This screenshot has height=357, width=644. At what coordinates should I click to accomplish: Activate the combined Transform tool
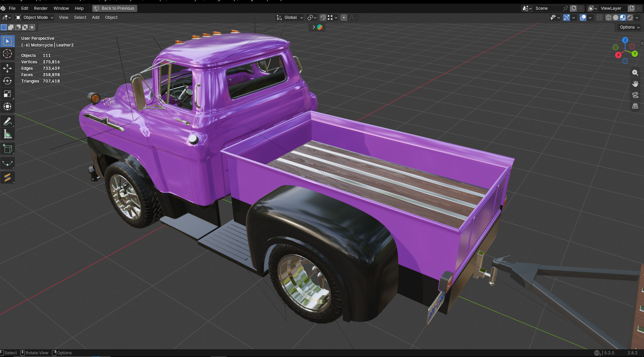7,107
